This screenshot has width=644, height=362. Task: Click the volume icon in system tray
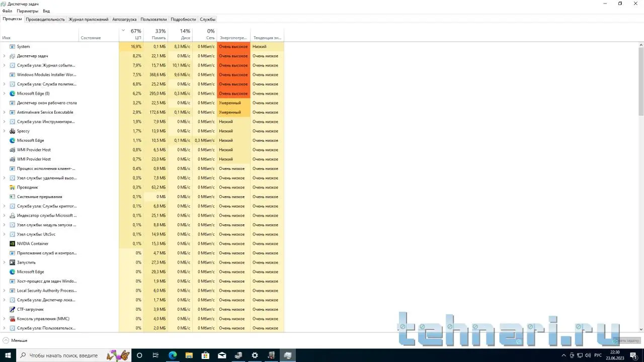pos(588,355)
